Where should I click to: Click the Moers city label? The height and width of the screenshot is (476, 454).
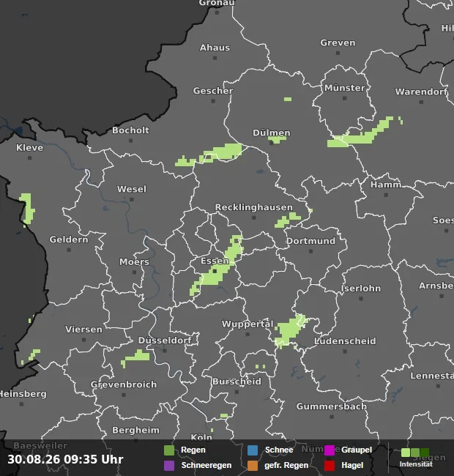pyautogui.click(x=134, y=261)
